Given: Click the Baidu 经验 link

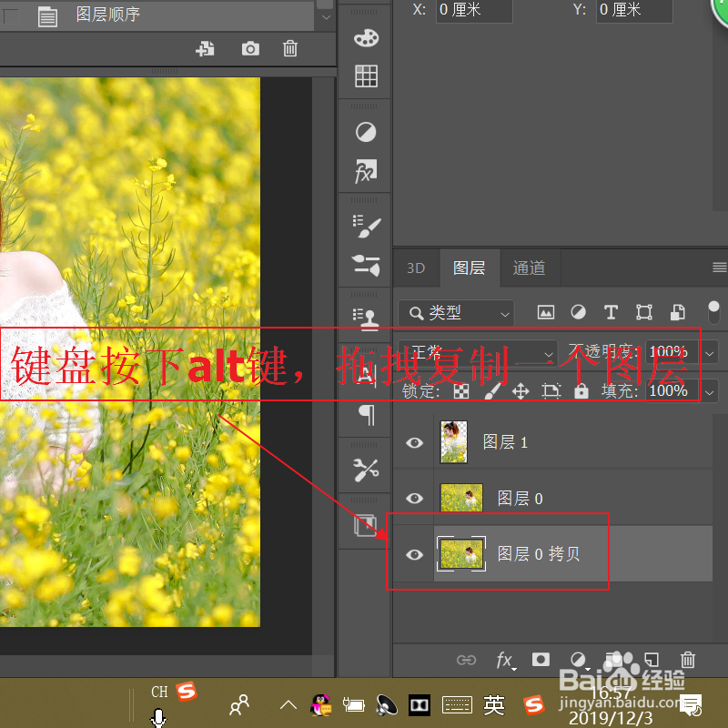Looking at the screenshot, I should (622, 677).
